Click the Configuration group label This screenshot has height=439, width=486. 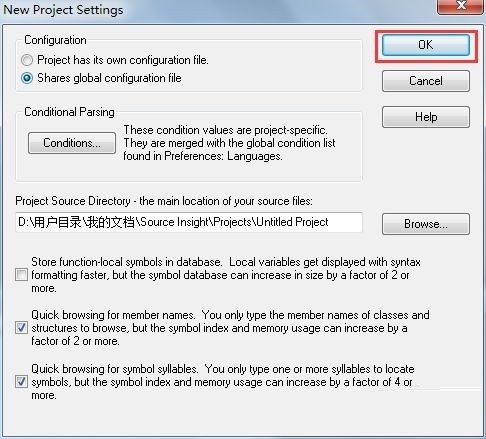[x=55, y=40]
